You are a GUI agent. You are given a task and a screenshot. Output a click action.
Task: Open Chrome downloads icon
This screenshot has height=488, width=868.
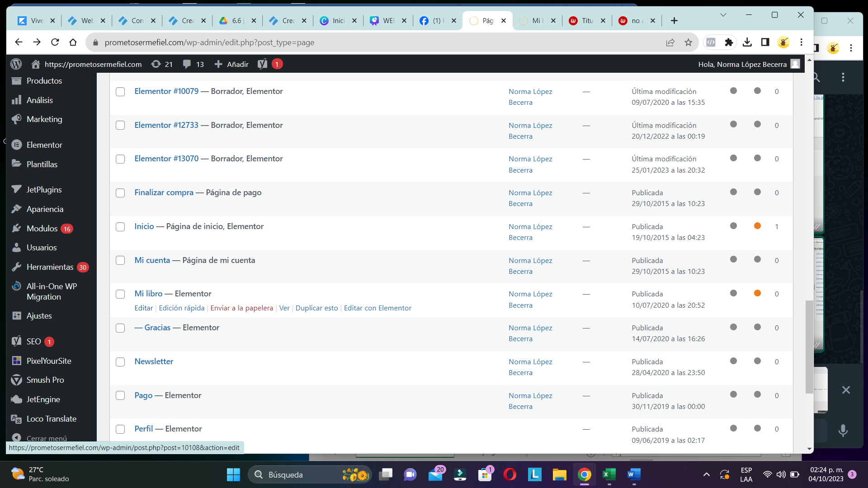pos(747,42)
